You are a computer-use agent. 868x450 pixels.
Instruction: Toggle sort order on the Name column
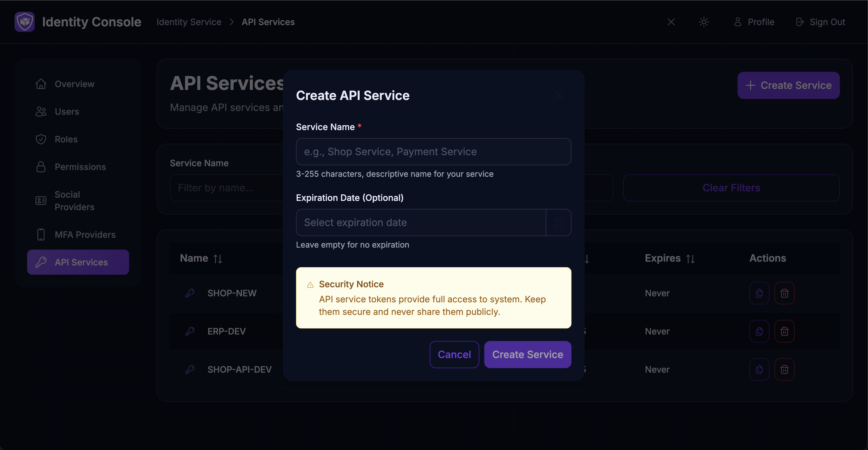pyautogui.click(x=217, y=258)
